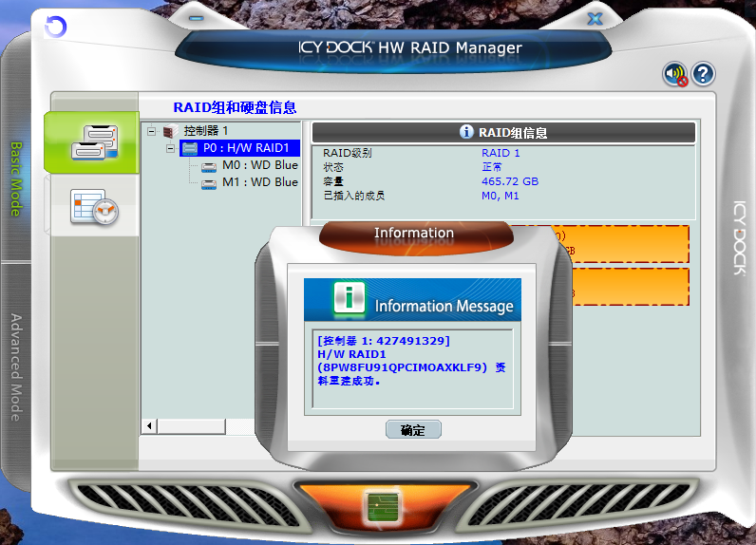Click the 已插入的成员 label
756x545 pixels.
[353, 196]
